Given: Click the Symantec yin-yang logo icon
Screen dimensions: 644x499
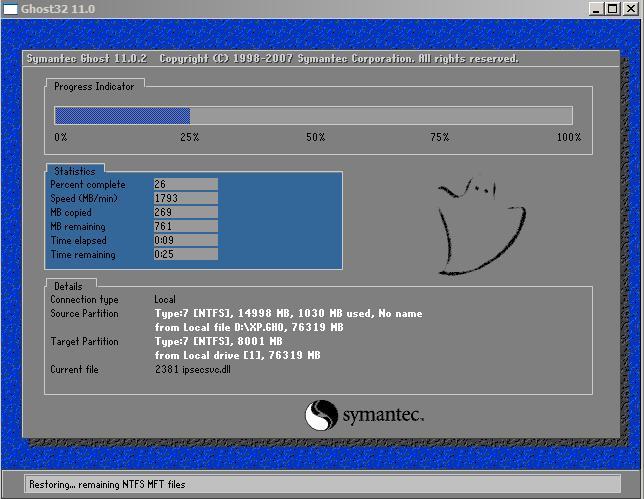Looking at the screenshot, I should point(321,415).
